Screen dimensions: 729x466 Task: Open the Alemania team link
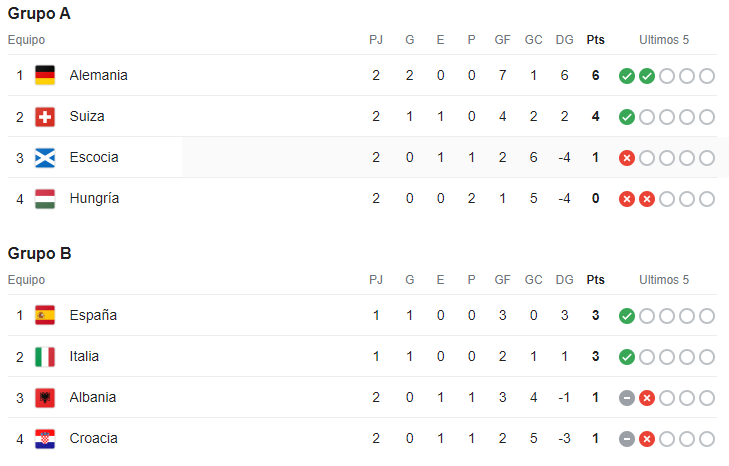(98, 75)
